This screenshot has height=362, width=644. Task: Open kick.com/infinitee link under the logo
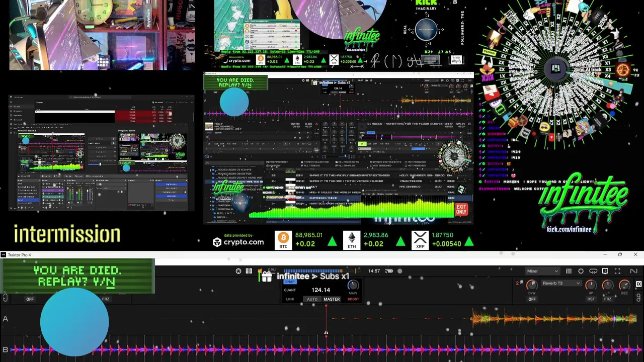tap(569, 230)
